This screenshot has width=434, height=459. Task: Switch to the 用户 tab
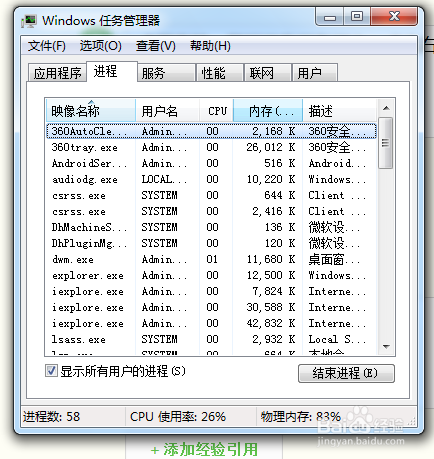[315, 73]
